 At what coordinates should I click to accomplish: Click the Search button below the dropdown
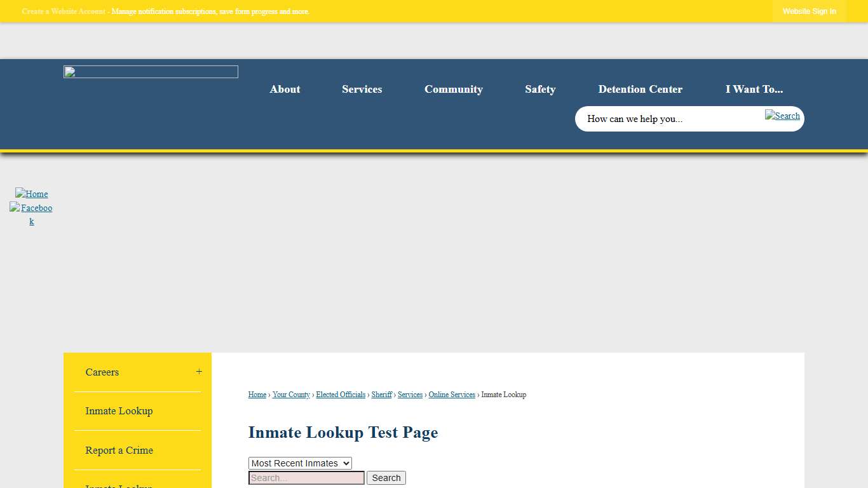pyautogui.click(x=386, y=477)
